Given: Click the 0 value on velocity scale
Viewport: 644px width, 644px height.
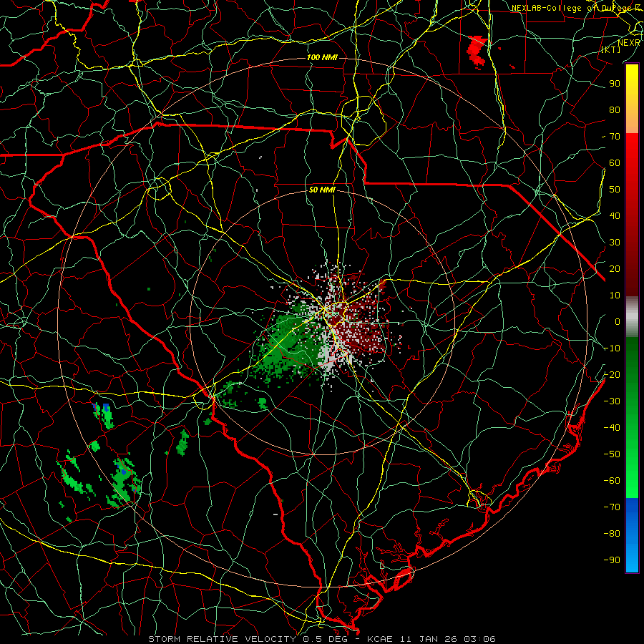Looking at the screenshot, I should tap(618, 321).
